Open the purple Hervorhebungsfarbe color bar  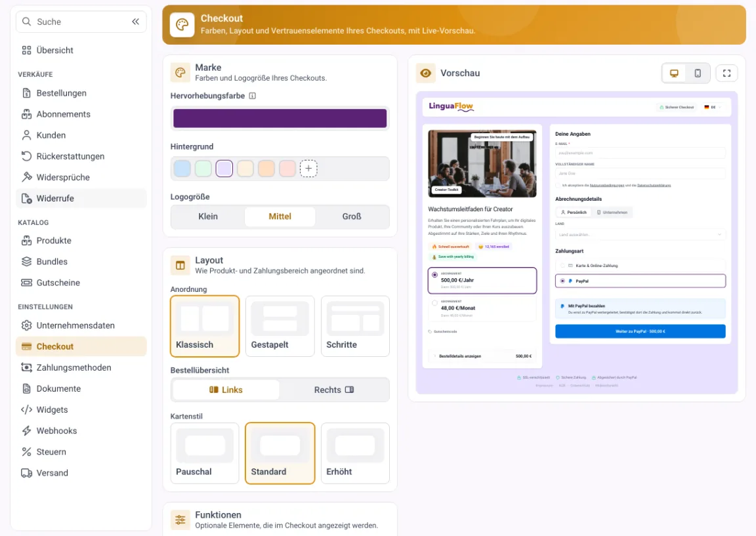coord(280,119)
